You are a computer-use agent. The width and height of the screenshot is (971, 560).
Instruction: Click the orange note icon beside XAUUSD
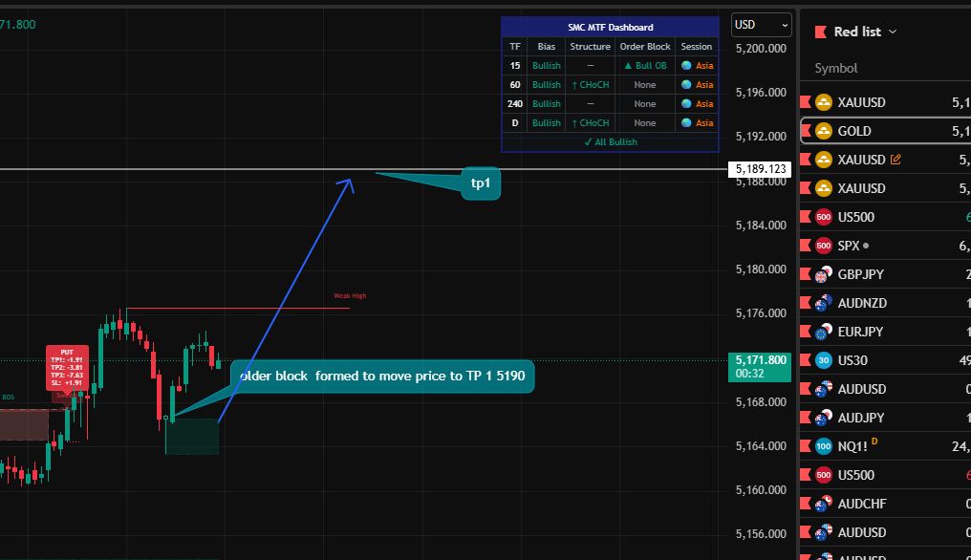coord(895,160)
